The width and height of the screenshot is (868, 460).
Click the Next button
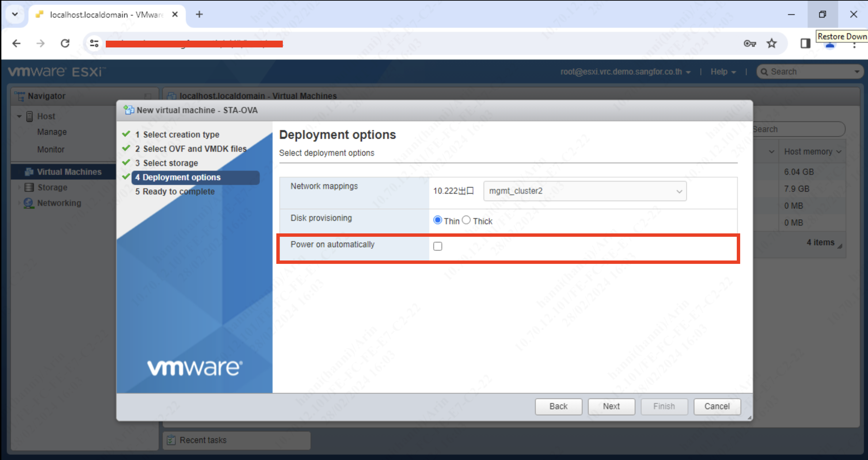(611, 406)
